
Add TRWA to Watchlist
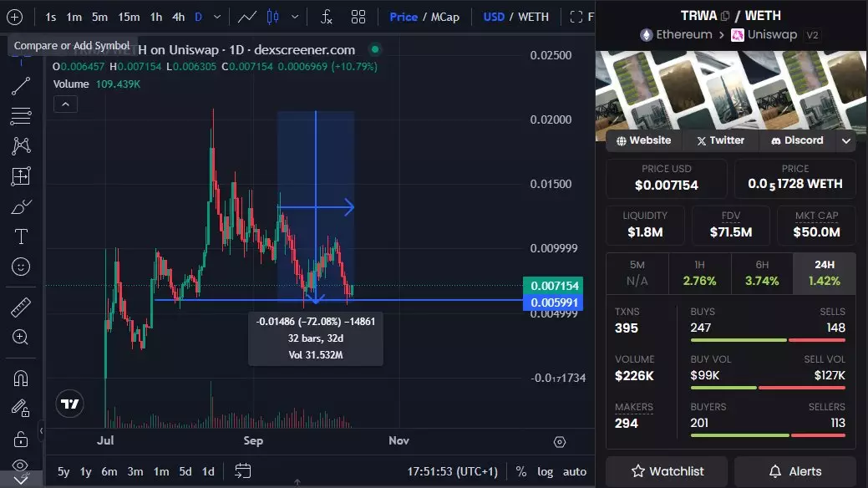(x=666, y=471)
